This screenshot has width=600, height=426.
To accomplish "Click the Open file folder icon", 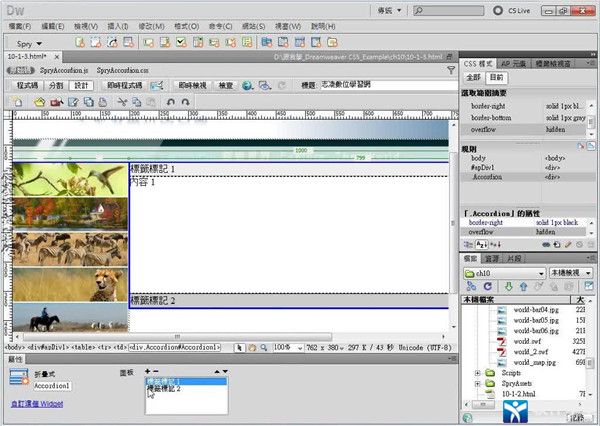I will click(39, 102).
